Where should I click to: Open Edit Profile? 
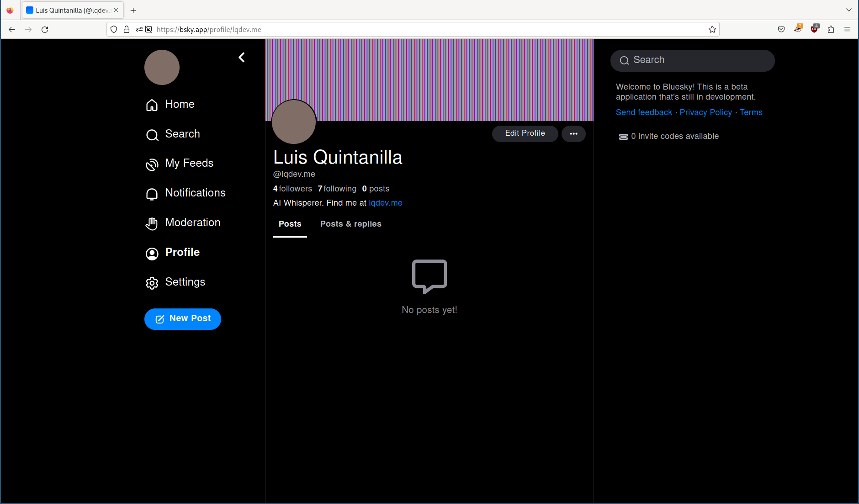(x=525, y=133)
